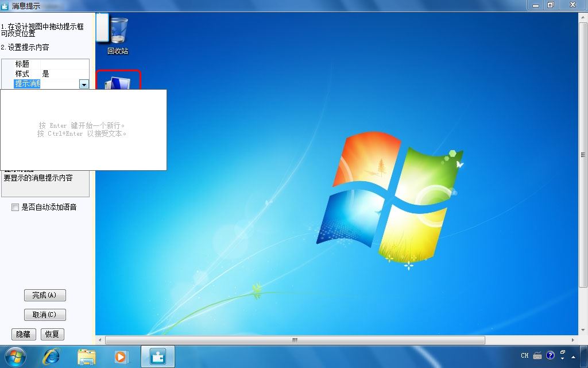The image size is (588, 368).
Task: Click the 回收站 label text
Action: pyautogui.click(x=118, y=51)
